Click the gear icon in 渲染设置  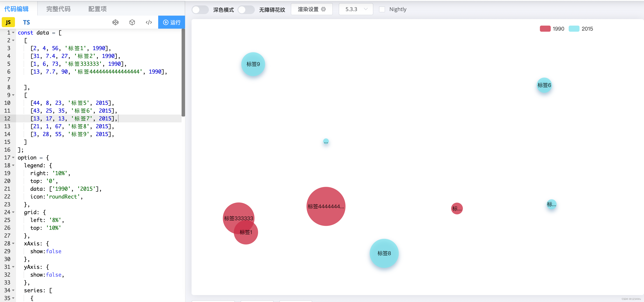click(324, 9)
